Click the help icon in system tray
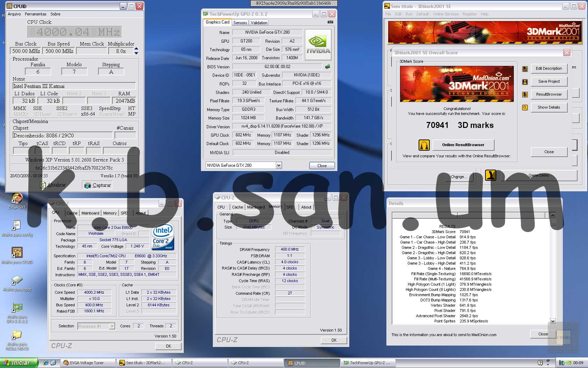Screen dimensions: 588x368 click(x=540, y=363)
